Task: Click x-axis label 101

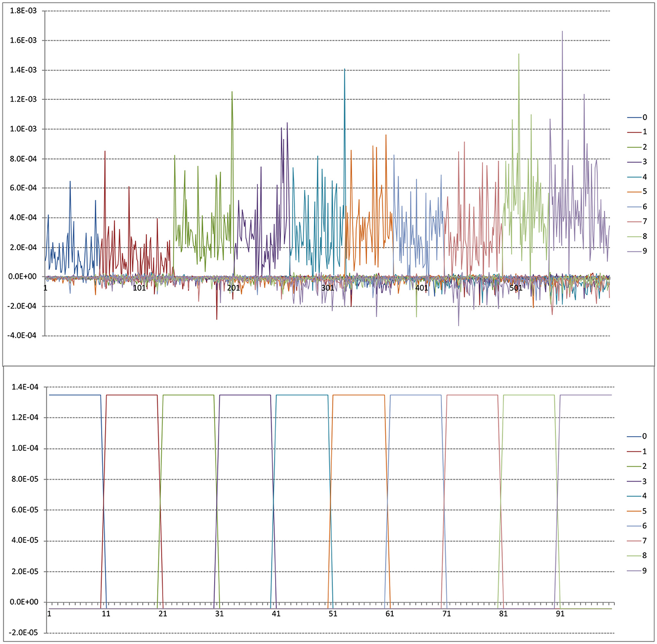Action: click(139, 288)
